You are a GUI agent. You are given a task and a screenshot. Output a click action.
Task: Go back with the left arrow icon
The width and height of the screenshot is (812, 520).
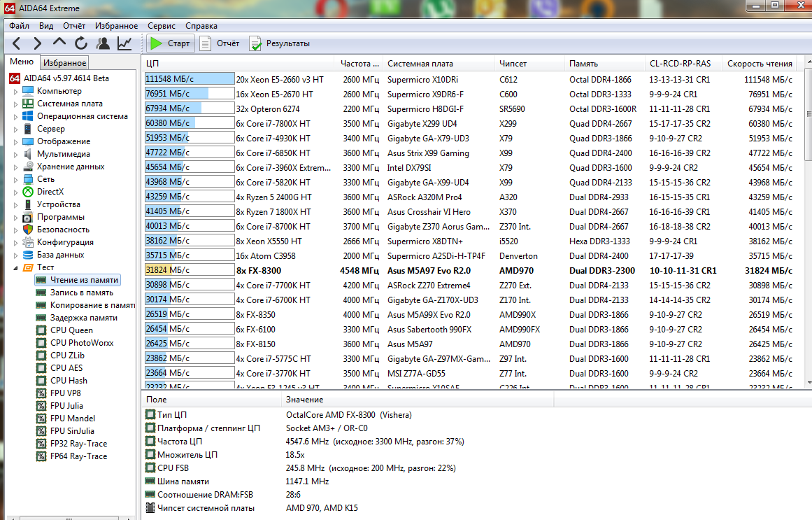pyautogui.click(x=16, y=43)
